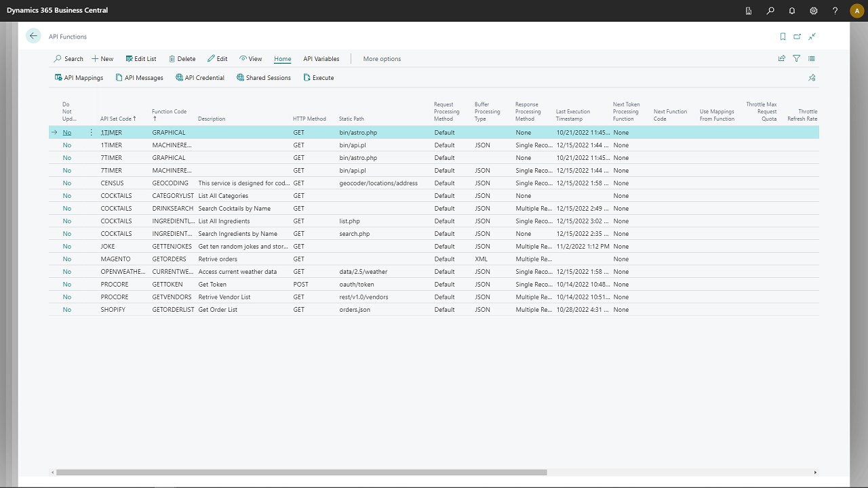Click the View action

click(250, 59)
